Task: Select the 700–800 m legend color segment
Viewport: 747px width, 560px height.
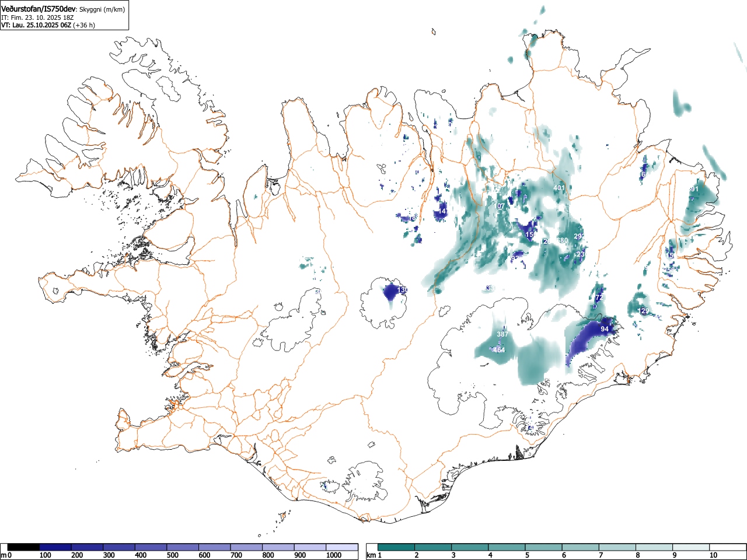Action: click(x=246, y=547)
